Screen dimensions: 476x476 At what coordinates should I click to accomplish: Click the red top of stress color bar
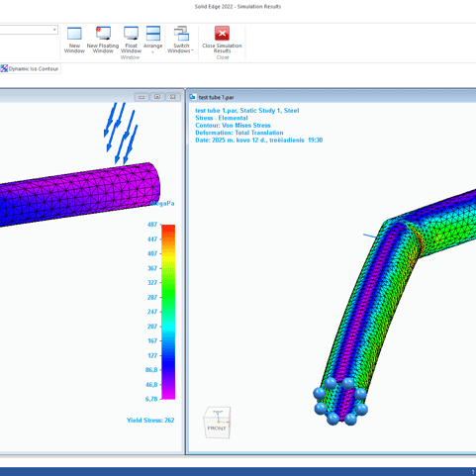168,229
